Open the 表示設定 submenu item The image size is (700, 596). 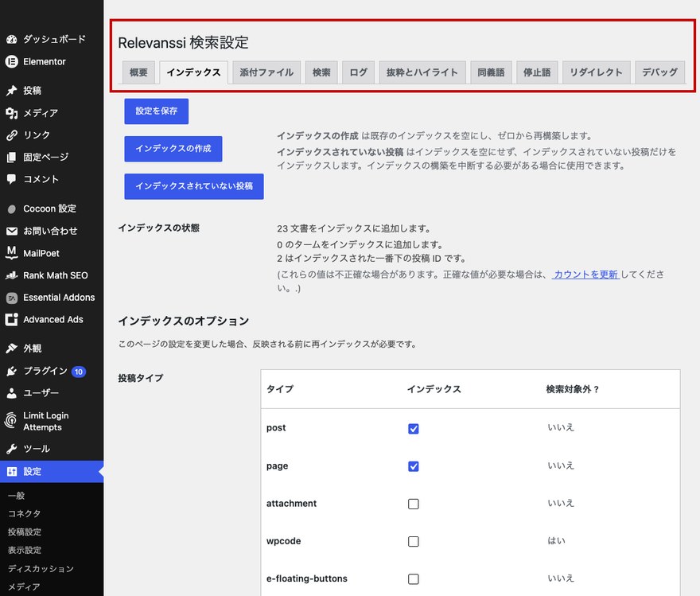click(25, 551)
